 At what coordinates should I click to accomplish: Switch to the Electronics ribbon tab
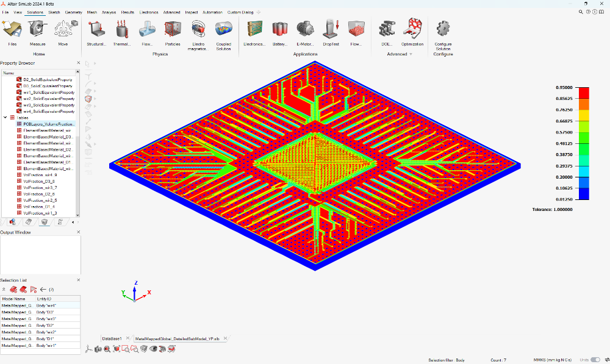tap(149, 12)
